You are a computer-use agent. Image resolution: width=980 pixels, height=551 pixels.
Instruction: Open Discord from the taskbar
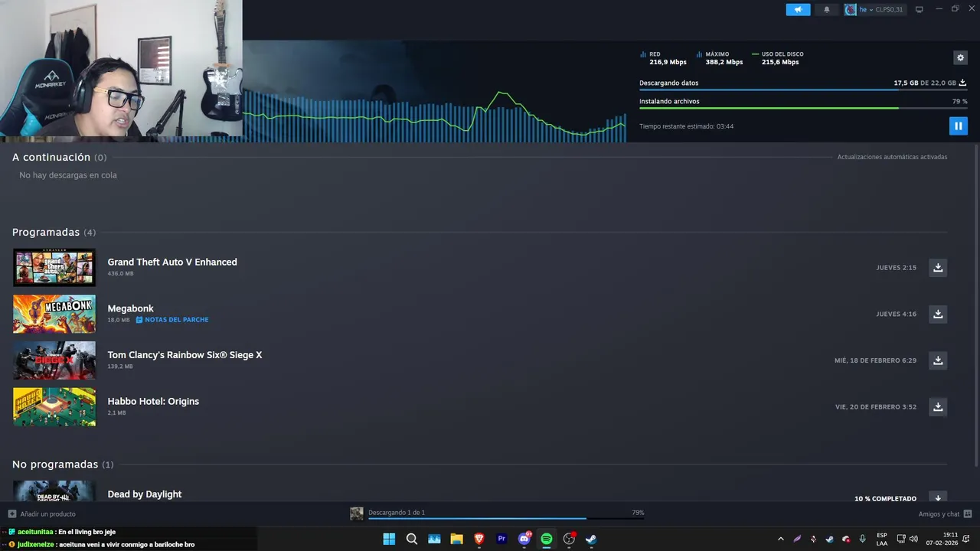coord(524,539)
